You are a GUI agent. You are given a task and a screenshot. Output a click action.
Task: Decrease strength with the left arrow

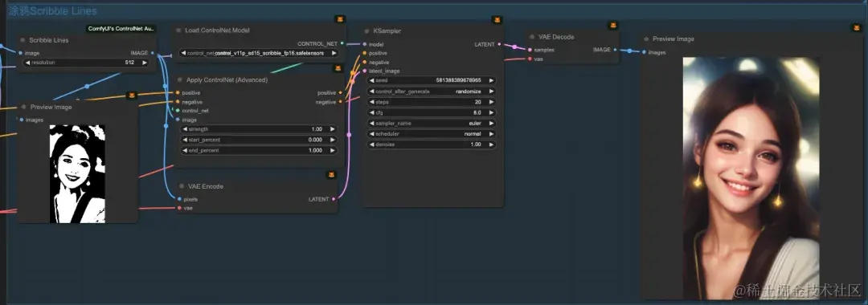point(186,128)
